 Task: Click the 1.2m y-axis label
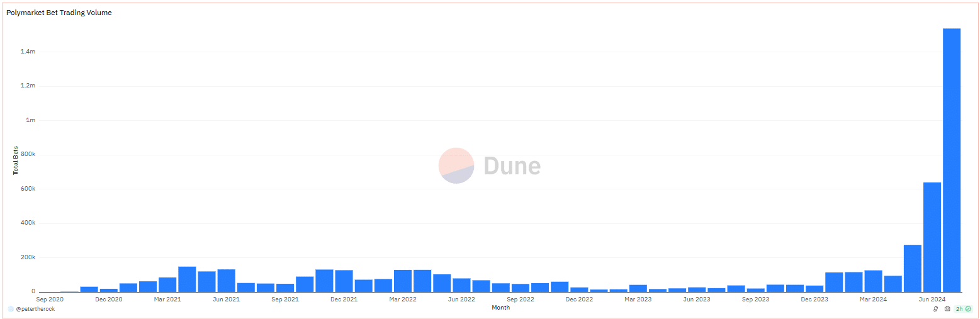pyautogui.click(x=28, y=86)
